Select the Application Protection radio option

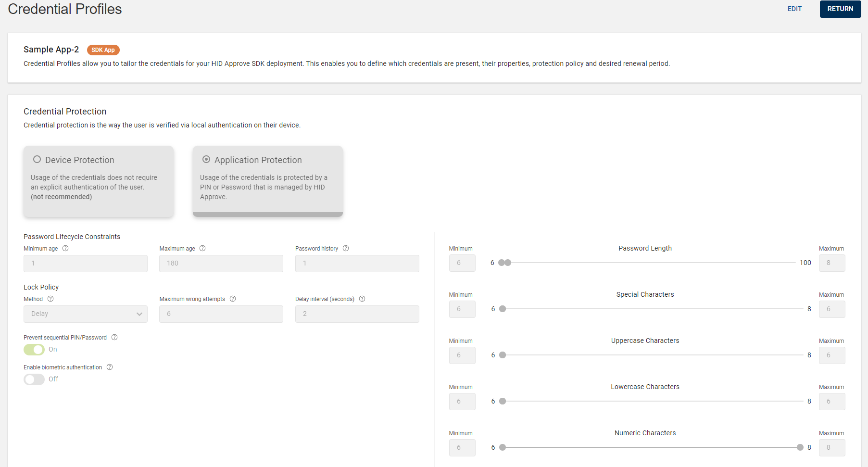pyautogui.click(x=206, y=160)
